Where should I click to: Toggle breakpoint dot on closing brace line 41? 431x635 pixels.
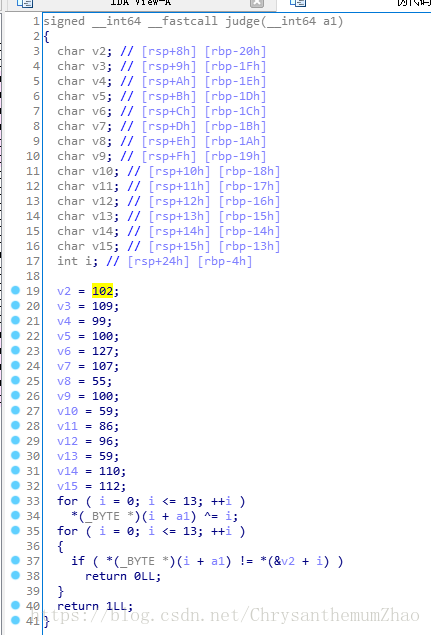coord(15,620)
